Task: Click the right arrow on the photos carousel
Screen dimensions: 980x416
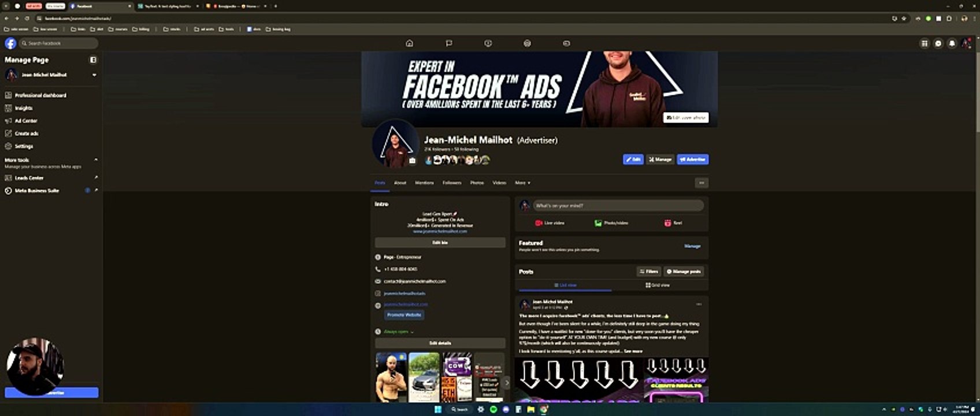Action: [507, 382]
